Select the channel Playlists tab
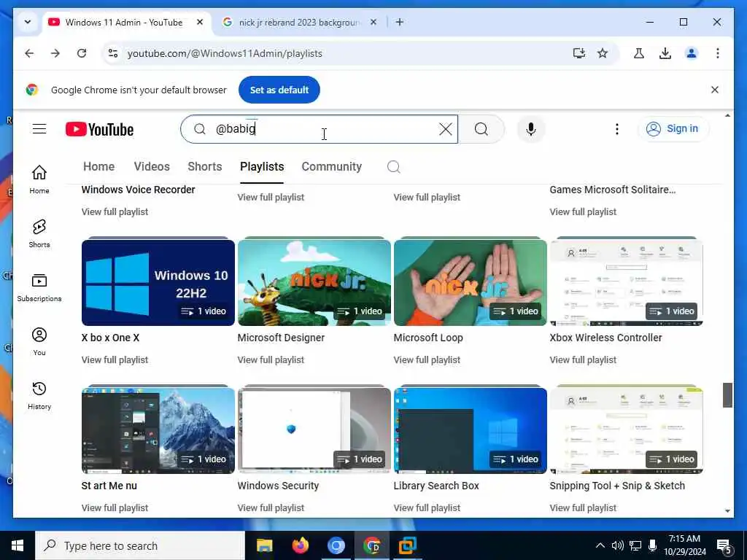The width and height of the screenshot is (747, 560). pyautogui.click(x=262, y=167)
